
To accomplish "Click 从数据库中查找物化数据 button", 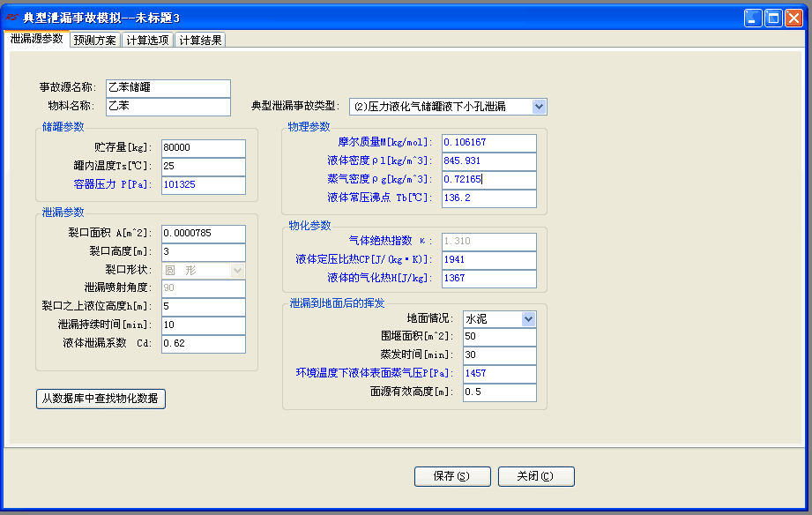I will click(x=101, y=399).
